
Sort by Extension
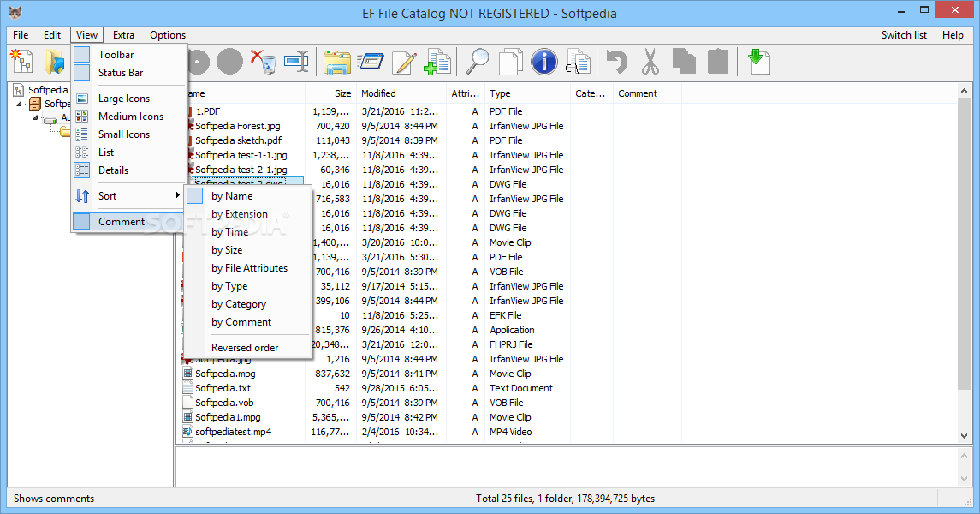pos(247,214)
